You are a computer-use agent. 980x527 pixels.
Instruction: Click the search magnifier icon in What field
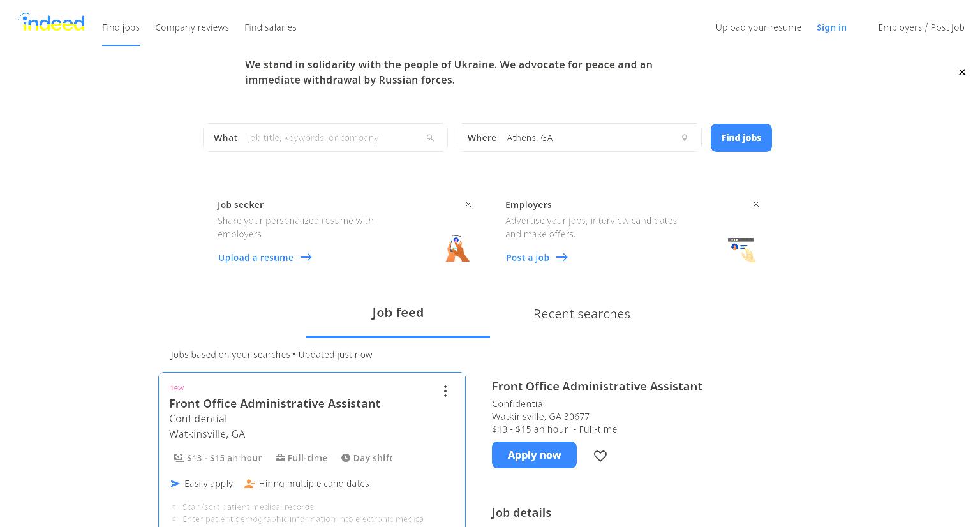point(430,138)
